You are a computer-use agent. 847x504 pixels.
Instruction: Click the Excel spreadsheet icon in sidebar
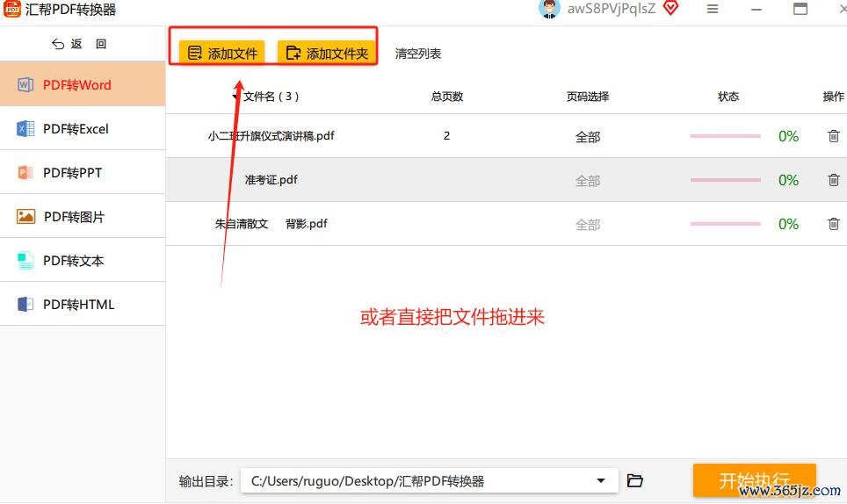coord(25,128)
